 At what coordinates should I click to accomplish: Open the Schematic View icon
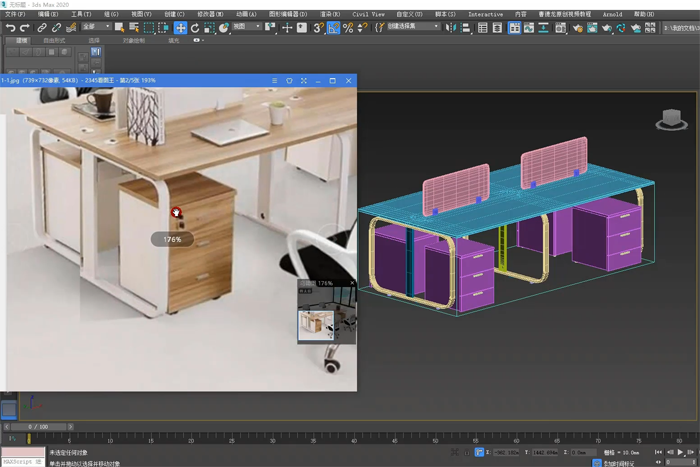[543, 28]
